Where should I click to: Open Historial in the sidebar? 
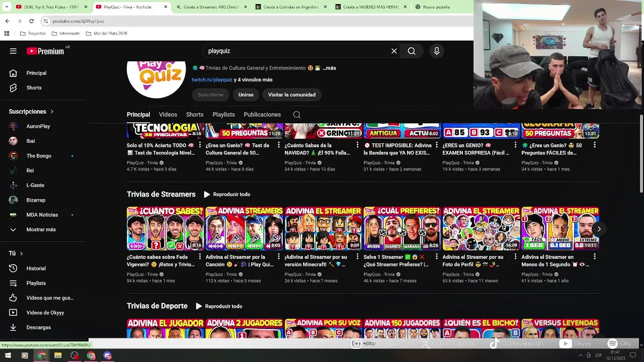coord(36,268)
